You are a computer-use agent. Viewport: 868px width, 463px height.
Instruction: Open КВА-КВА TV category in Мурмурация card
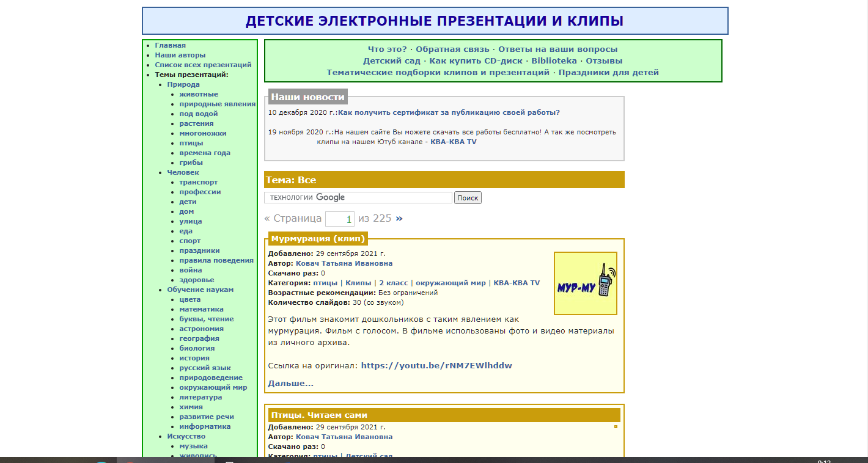[x=517, y=283]
